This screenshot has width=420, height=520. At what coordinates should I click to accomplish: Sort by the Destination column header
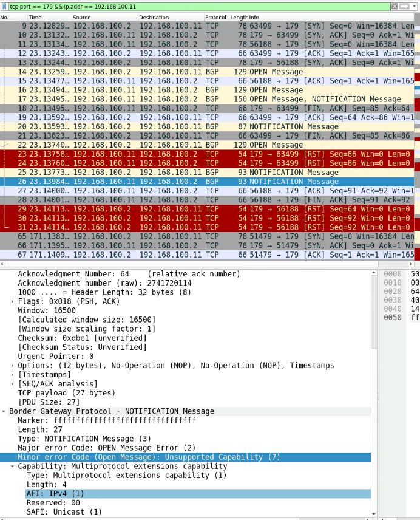coord(171,17)
